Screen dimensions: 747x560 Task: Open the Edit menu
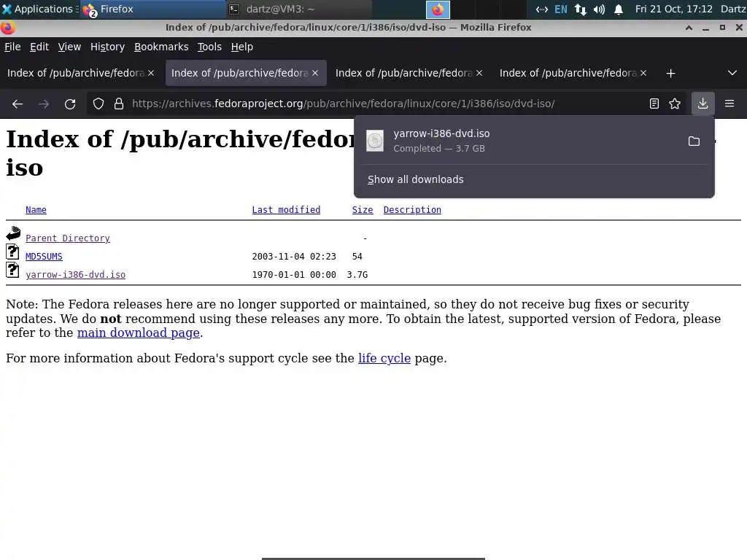[39, 47]
